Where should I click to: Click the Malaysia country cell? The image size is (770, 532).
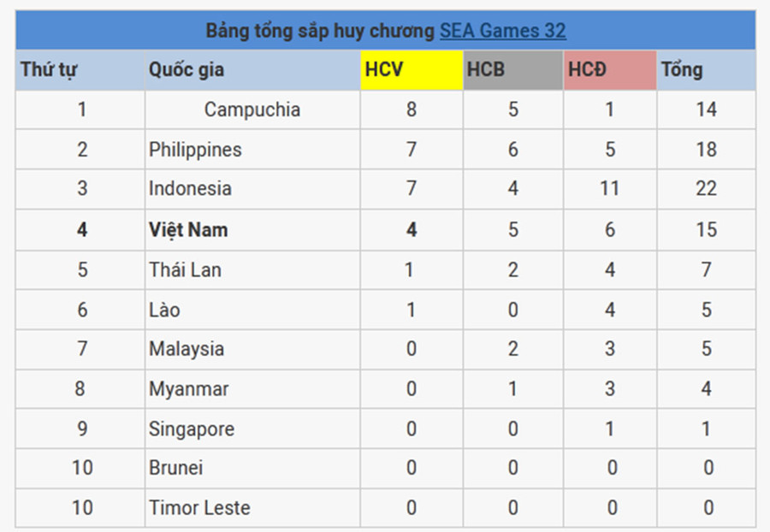pyautogui.click(x=187, y=349)
